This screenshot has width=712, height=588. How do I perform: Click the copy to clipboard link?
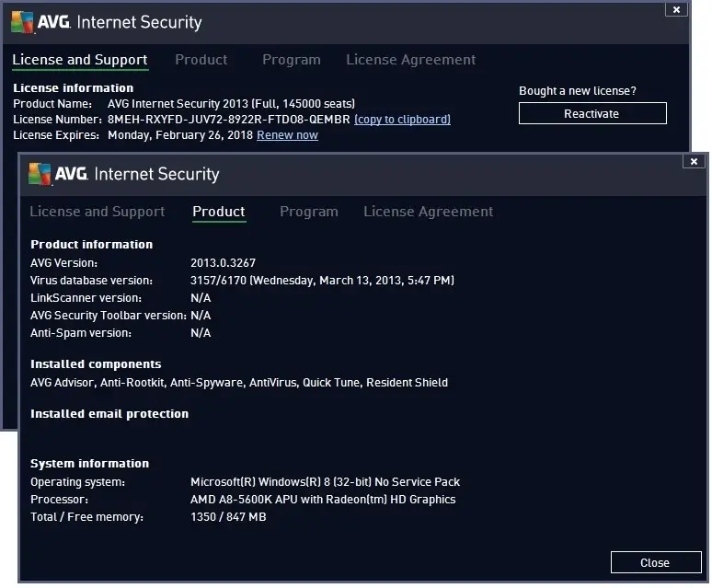402,119
